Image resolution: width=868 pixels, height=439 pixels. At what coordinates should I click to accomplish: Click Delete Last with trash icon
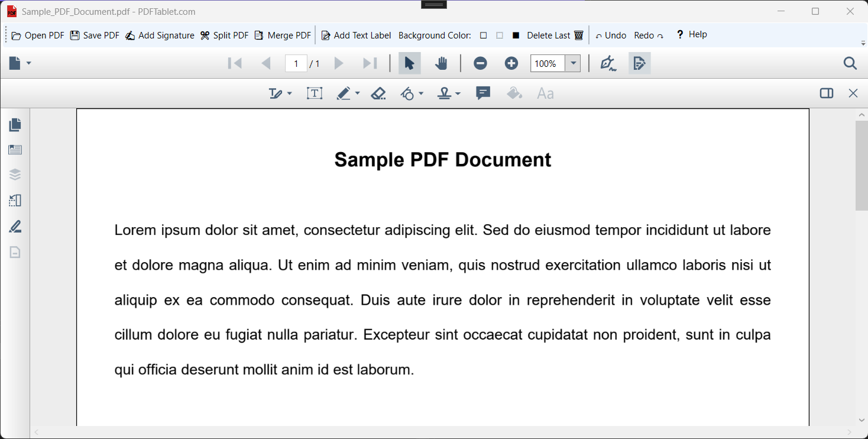[555, 35]
